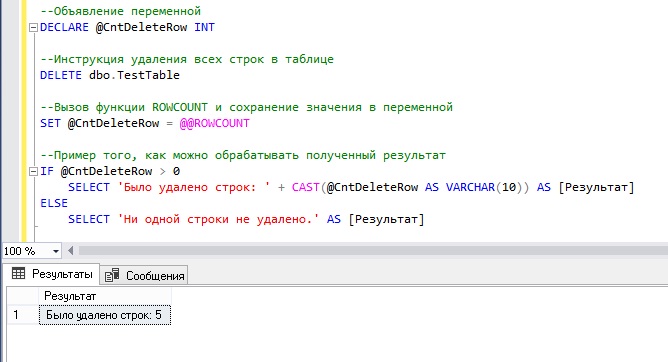The height and width of the screenshot is (362, 668).
Task: Click the string 'Ни одной строки не удалено.'
Action: click(x=219, y=219)
